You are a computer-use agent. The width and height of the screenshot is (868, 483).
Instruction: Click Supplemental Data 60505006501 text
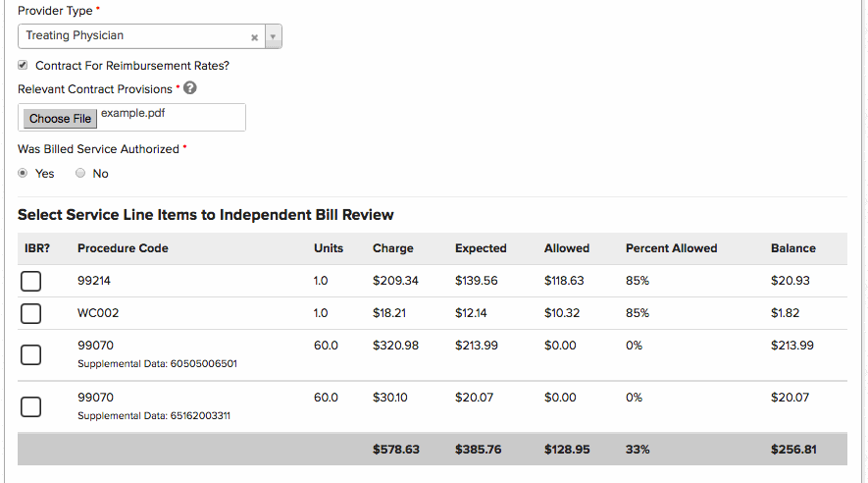(157, 363)
